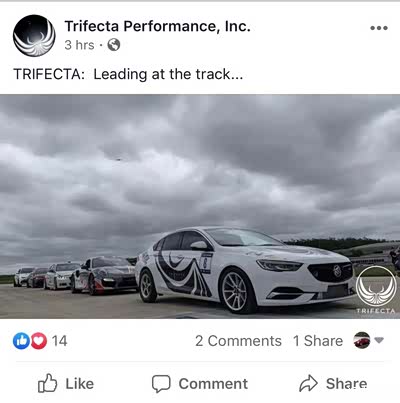Tap the Comment button label

pos(213,384)
